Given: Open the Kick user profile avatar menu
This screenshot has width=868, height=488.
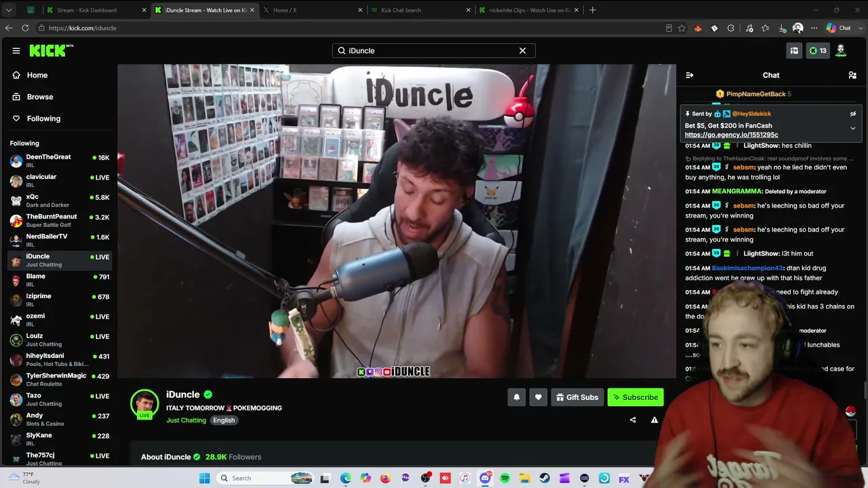Looking at the screenshot, I should point(841,51).
